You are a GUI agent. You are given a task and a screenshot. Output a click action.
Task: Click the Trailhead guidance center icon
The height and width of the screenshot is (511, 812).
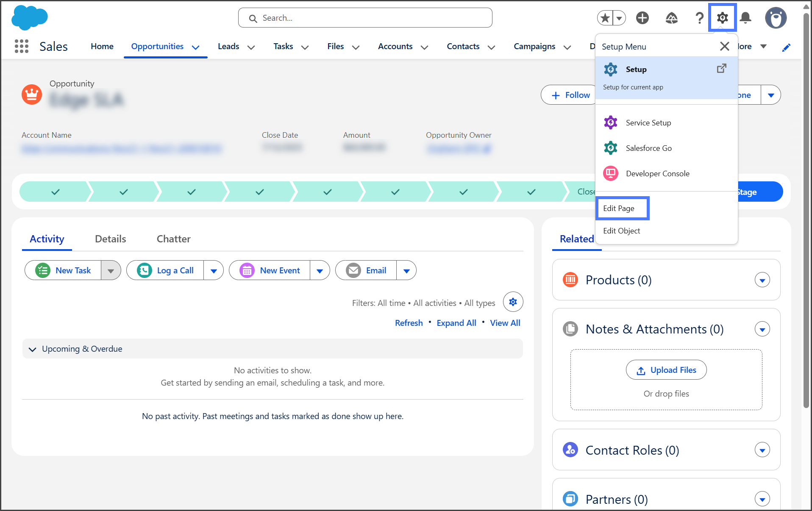click(671, 18)
